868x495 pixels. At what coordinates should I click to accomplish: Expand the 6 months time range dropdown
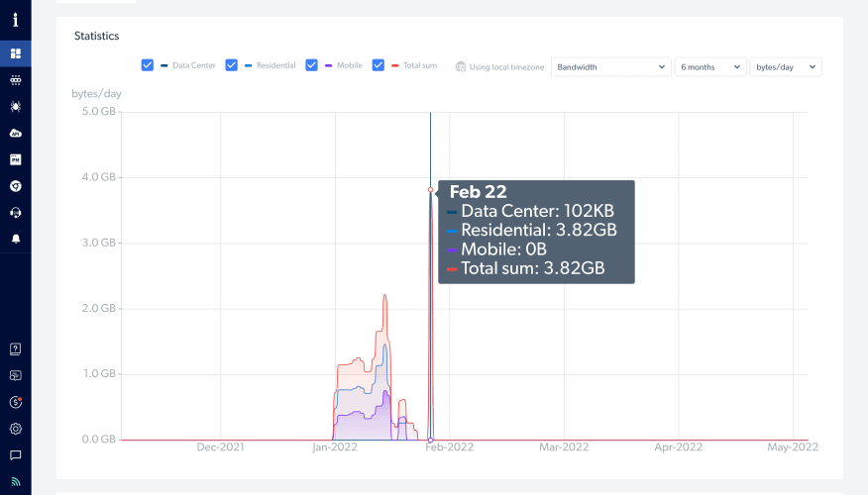709,67
